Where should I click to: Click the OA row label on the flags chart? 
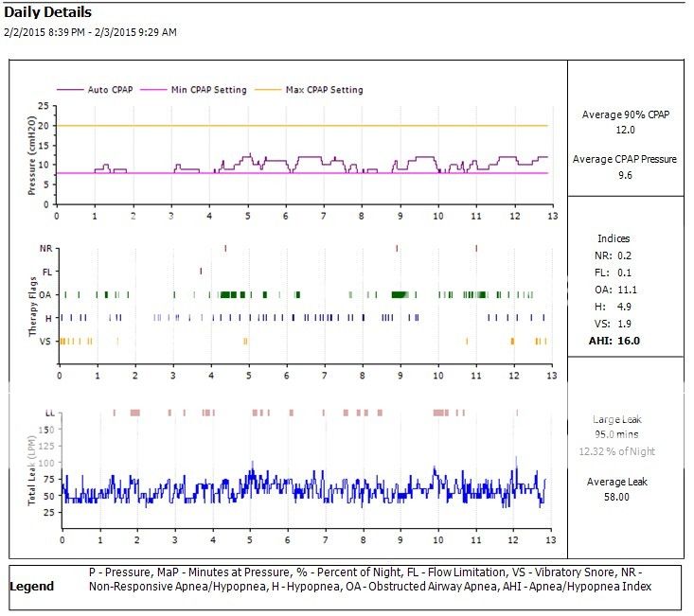coord(45,295)
